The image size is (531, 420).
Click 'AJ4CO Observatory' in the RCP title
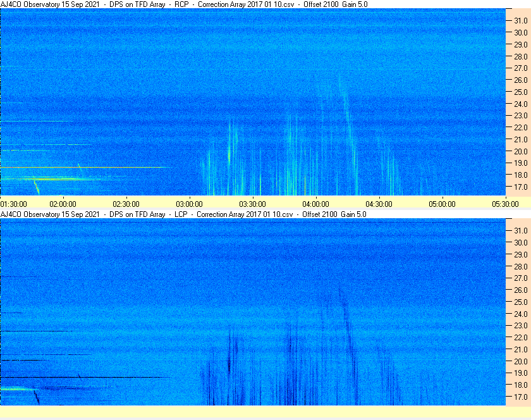pos(30,4)
